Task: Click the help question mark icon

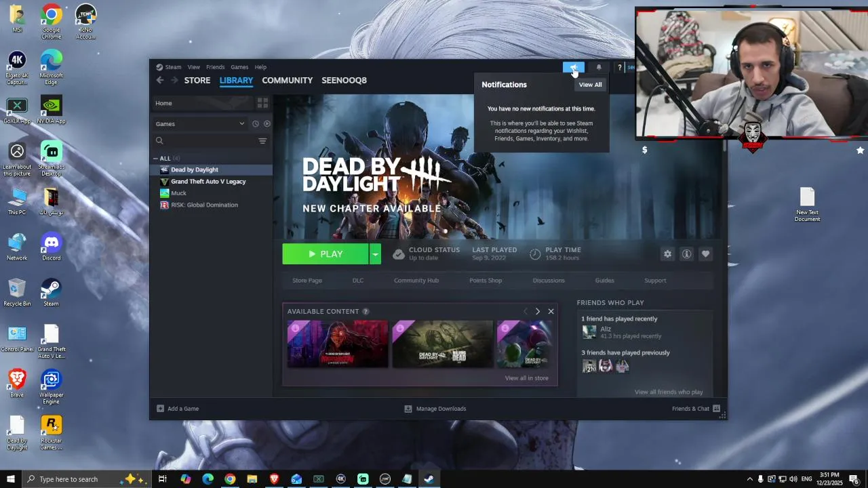Action: [619, 67]
